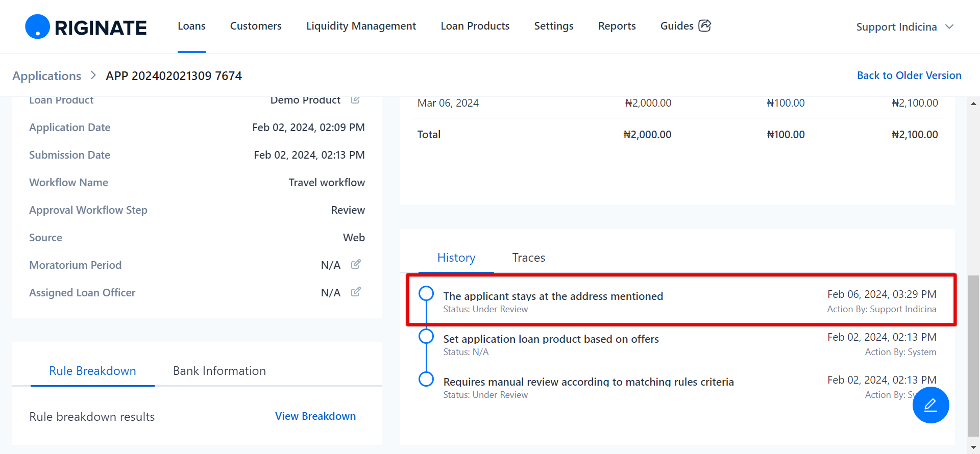980x454 pixels.
Task: Select the Bank Information tab
Action: (219, 371)
